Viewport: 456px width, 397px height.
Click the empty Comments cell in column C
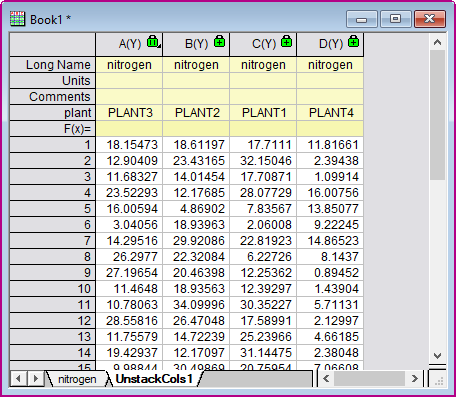(x=263, y=97)
